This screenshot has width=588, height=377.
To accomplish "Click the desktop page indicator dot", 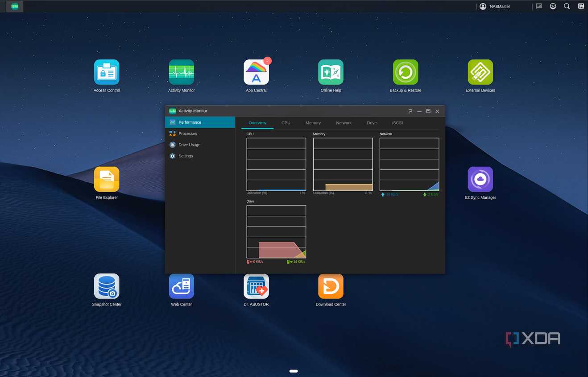I will coord(294,371).
